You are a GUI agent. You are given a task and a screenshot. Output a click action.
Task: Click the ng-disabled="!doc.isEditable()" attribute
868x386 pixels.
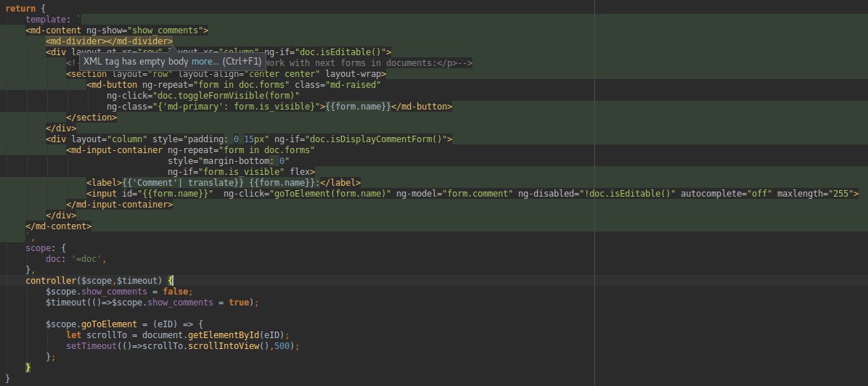pyautogui.click(x=597, y=193)
